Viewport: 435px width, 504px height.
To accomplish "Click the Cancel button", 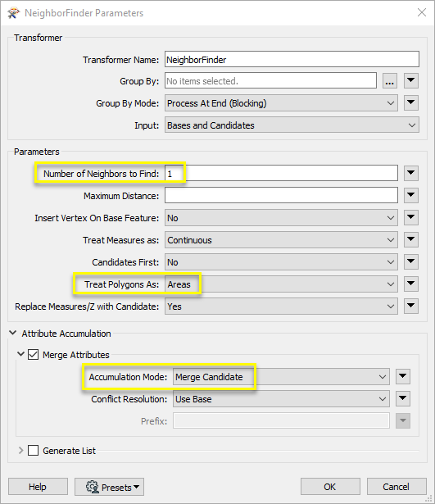I will click(396, 487).
